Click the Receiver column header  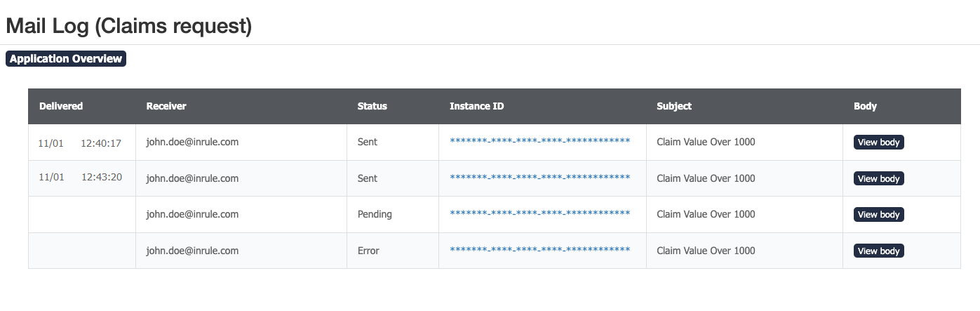pyautogui.click(x=166, y=106)
